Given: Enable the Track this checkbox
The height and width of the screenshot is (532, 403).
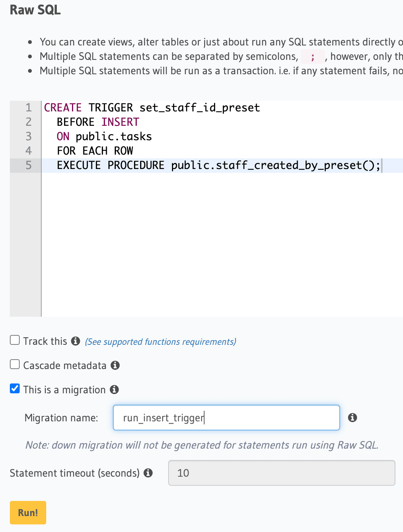Looking at the screenshot, I should (x=14, y=340).
